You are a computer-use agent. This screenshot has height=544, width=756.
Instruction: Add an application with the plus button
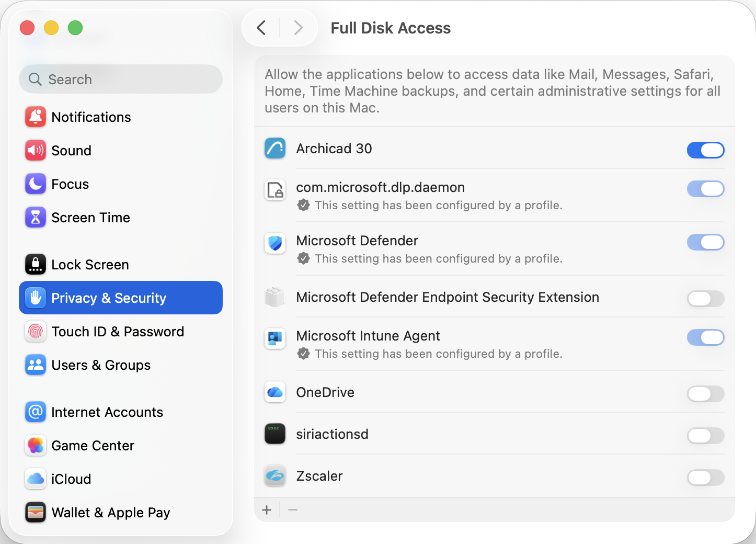click(267, 510)
